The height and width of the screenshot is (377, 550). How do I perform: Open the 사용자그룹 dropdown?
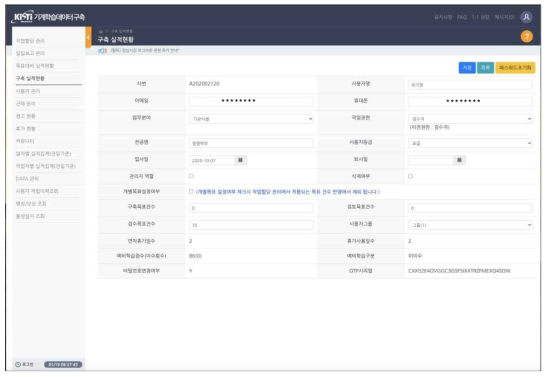coord(470,225)
